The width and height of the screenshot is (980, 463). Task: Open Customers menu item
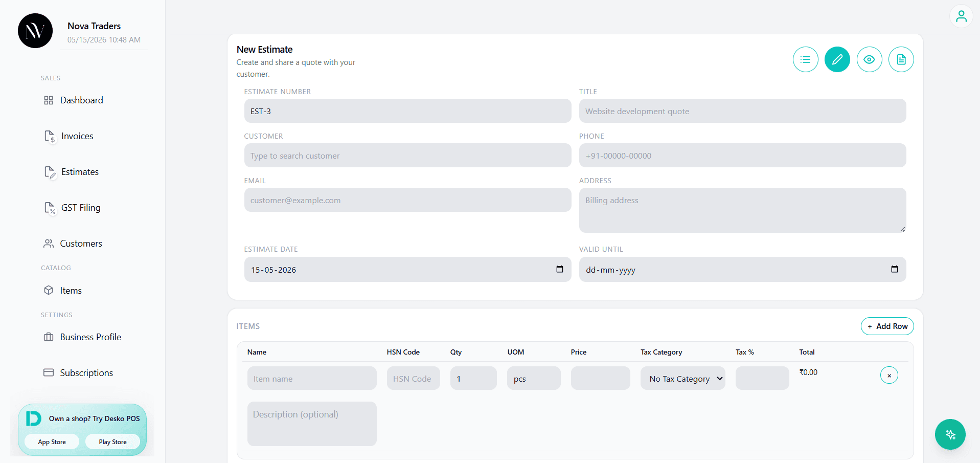tap(81, 244)
